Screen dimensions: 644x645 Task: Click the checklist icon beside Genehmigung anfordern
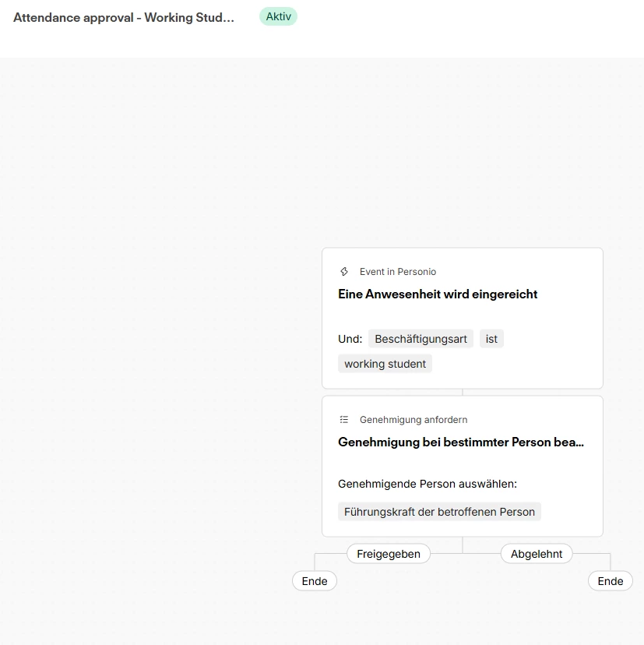click(x=344, y=420)
